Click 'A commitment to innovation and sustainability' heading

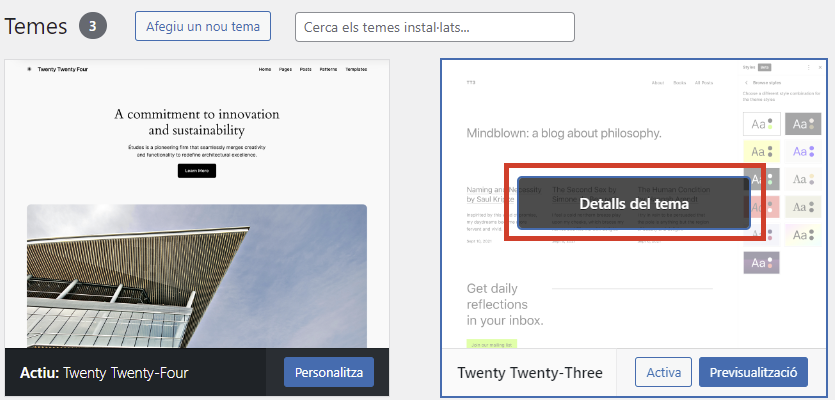pos(197,122)
